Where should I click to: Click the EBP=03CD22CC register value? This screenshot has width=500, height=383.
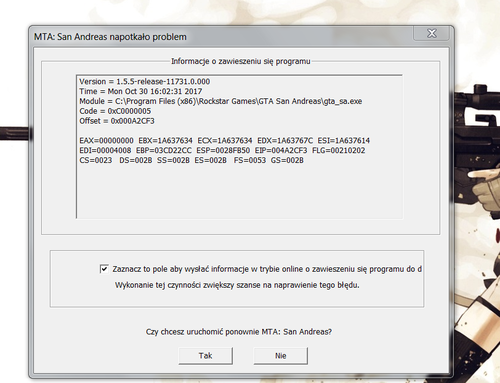[164, 151]
